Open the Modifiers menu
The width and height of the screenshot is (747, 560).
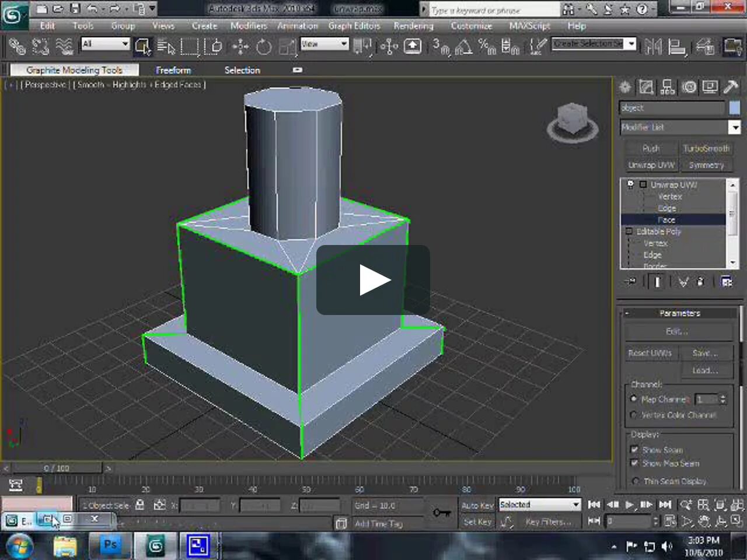[x=249, y=26]
